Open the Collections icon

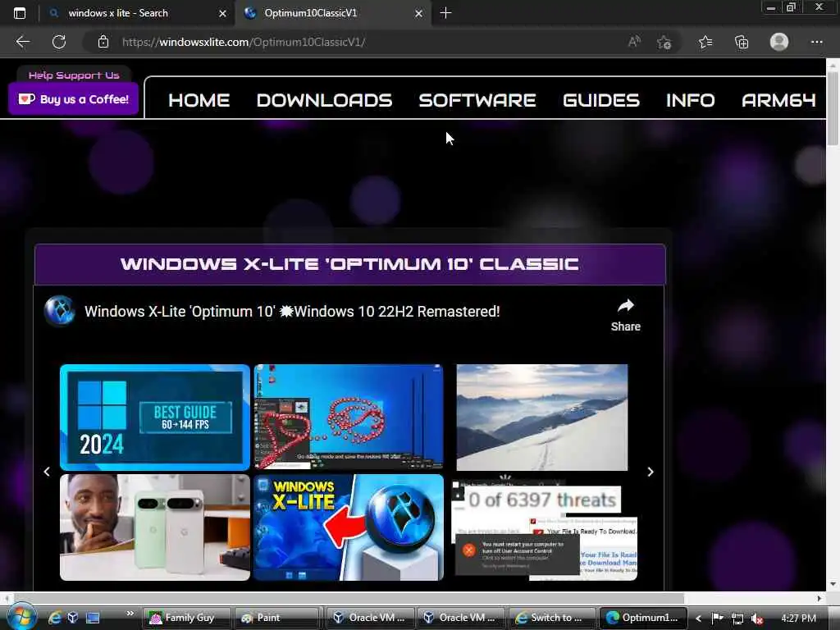[x=742, y=42]
